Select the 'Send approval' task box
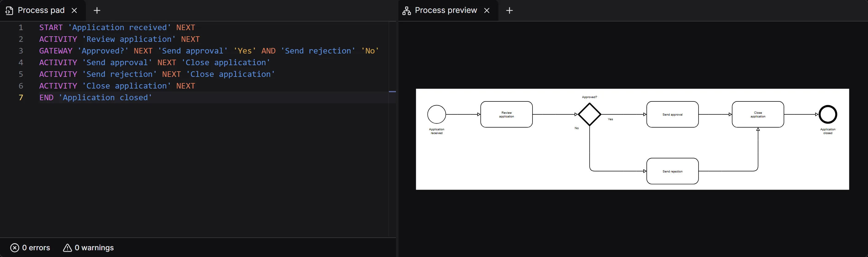Viewport: 868px width, 257px height. pyautogui.click(x=672, y=114)
